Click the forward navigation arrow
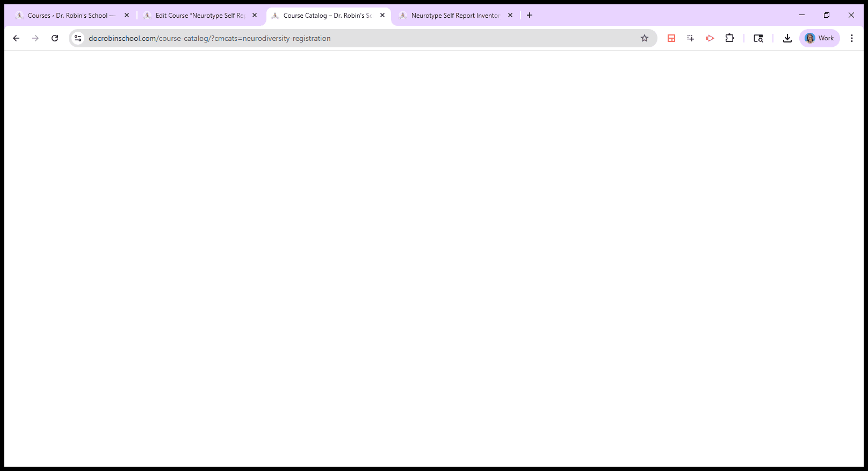 (x=35, y=38)
